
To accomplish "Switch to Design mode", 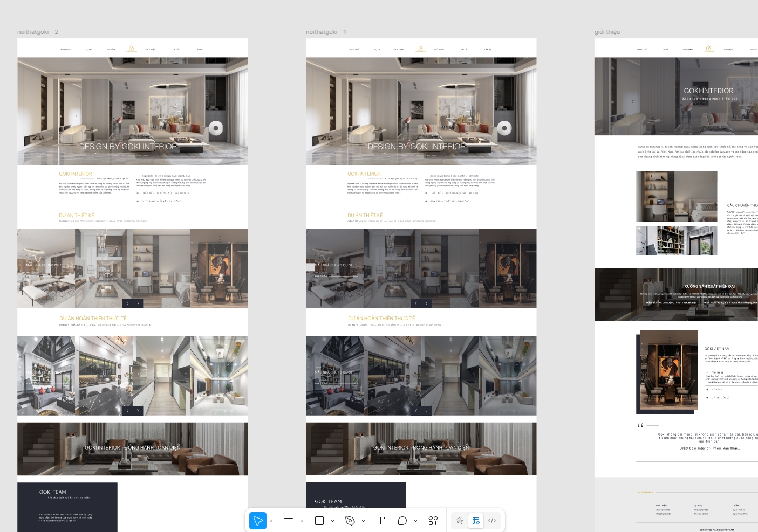I will click(x=476, y=521).
